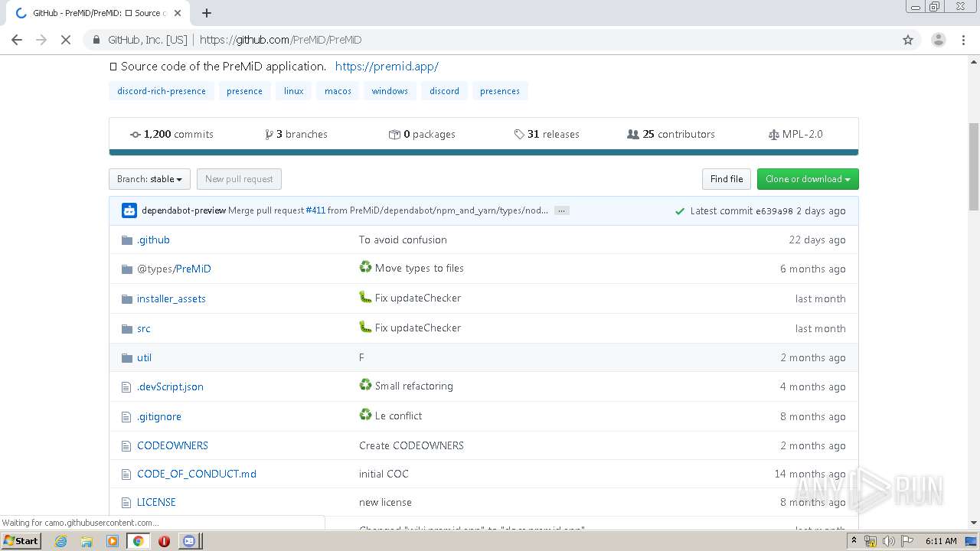Select the presence topic tag
This screenshot has height=551, width=980.
245,91
